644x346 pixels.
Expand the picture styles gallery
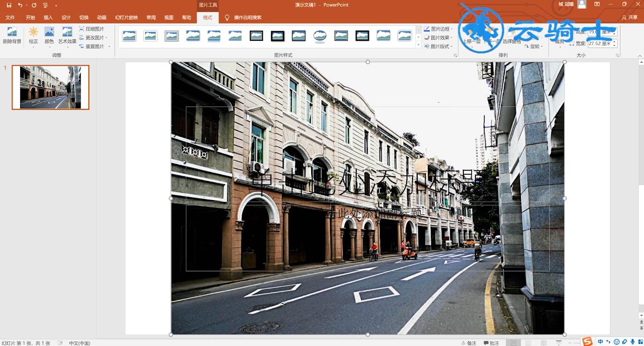(x=419, y=45)
